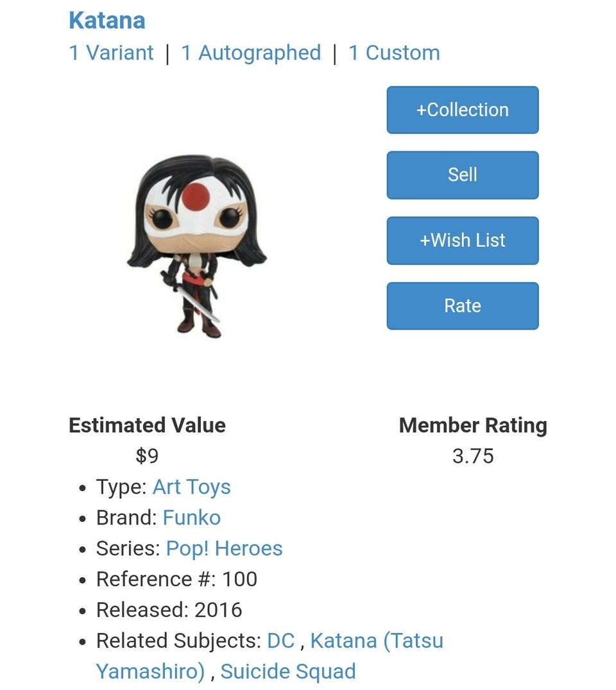Open the 1 Autographed link
This screenshot has height=690, width=616.
[x=251, y=53]
